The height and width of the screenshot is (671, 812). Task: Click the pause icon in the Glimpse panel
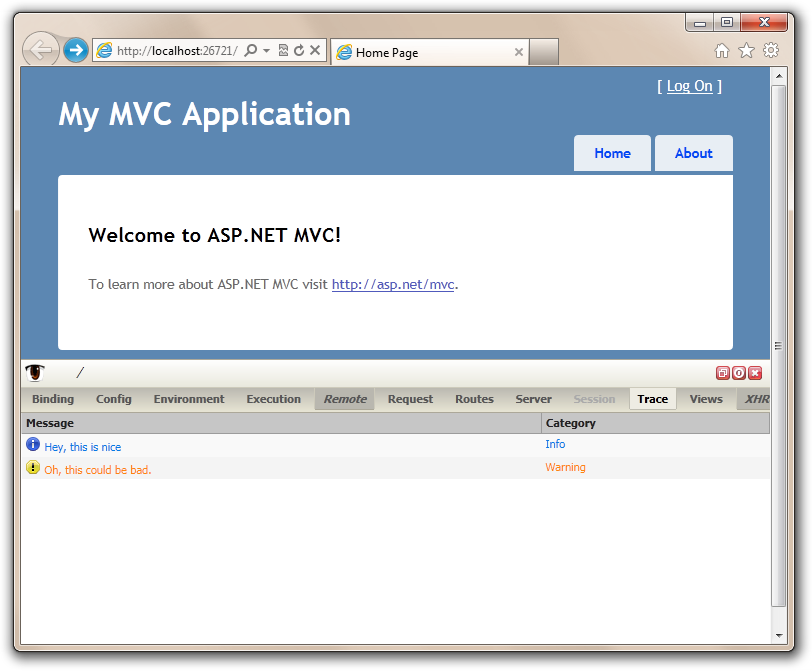[x=739, y=372]
